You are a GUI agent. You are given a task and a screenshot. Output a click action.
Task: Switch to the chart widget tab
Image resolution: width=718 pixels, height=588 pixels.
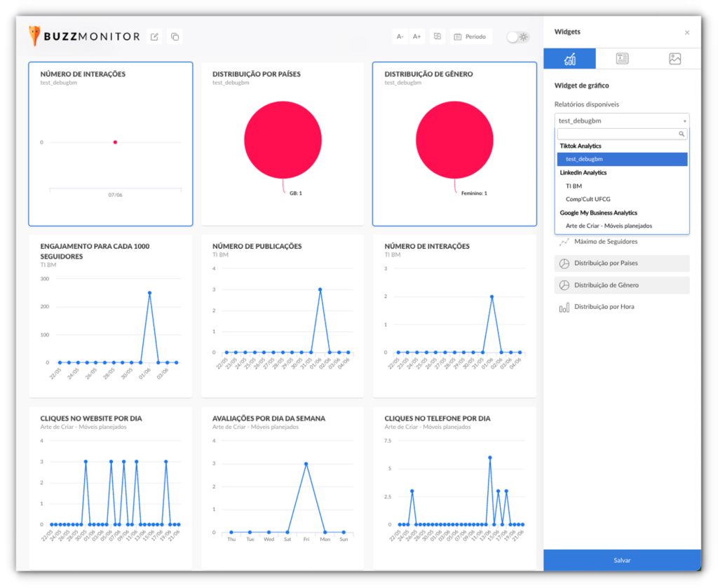(569, 59)
